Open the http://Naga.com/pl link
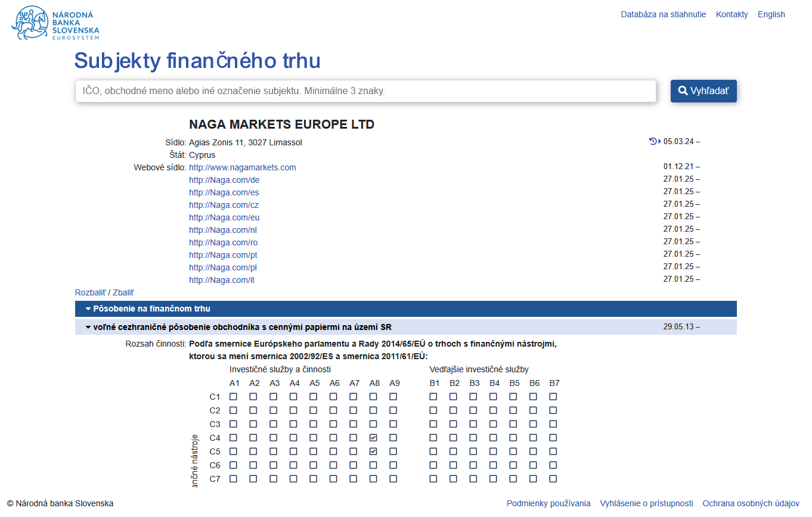Image resolution: width=812 pixels, height=517 pixels. pos(223,267)
